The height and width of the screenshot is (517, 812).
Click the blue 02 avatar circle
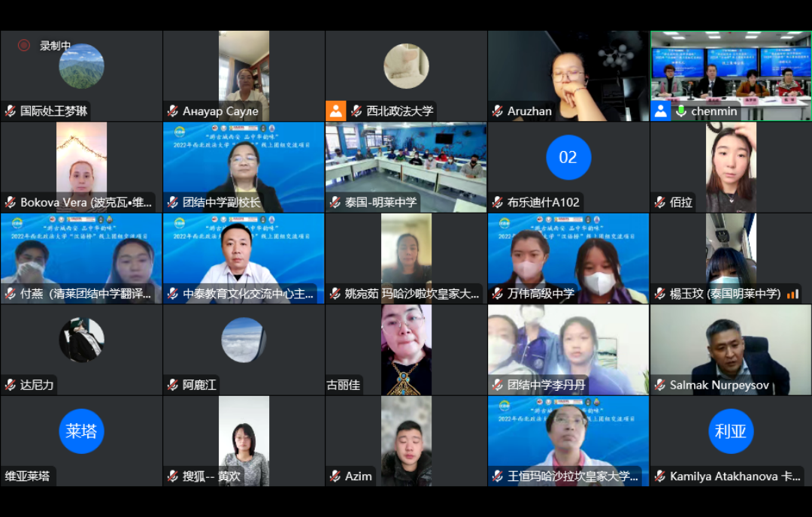pyautogui.click(x=568, y=157)
